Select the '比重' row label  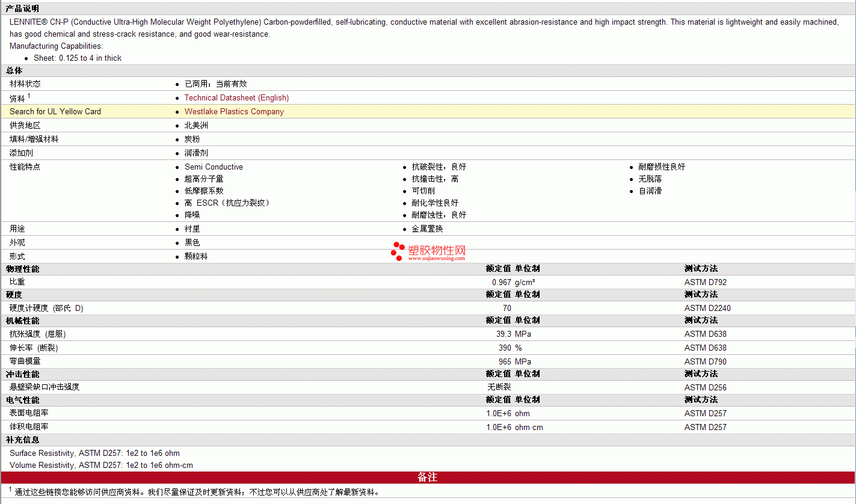click(x=17, y=281)
